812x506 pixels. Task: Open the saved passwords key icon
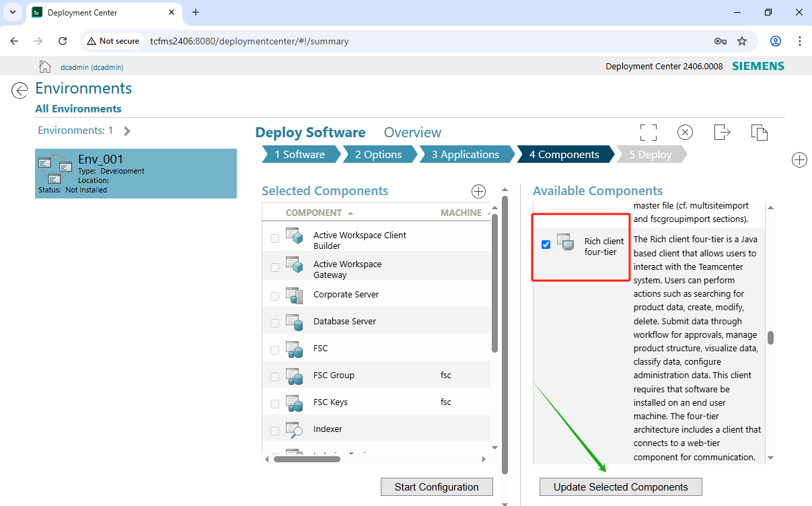point(720,41)
